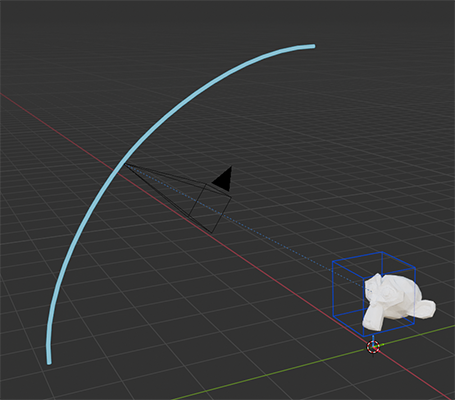Click the monkey's right ear
455x400 pixels.
(x=426, y=307)
